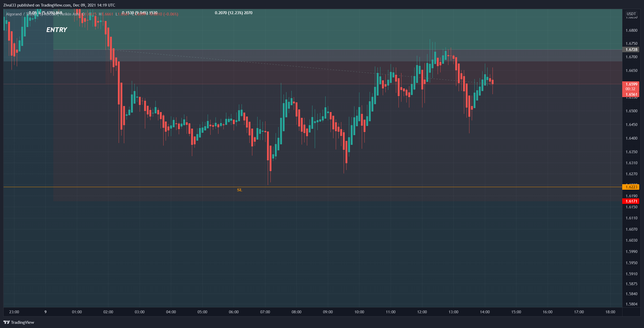Click the ENTRY text annotation
644x328 pixels.
point(57,30)
